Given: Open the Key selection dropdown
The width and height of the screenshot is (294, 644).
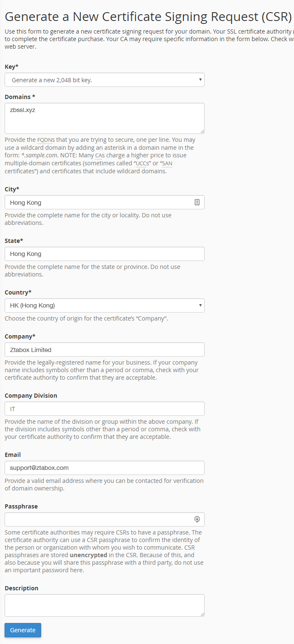Looking at the screenshot, I should [x=104, y=80].
